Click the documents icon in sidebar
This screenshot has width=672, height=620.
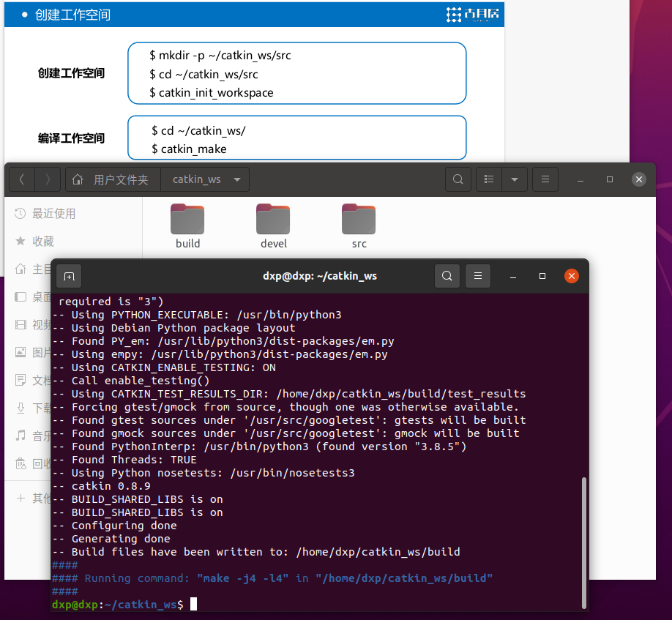[20, 380]
